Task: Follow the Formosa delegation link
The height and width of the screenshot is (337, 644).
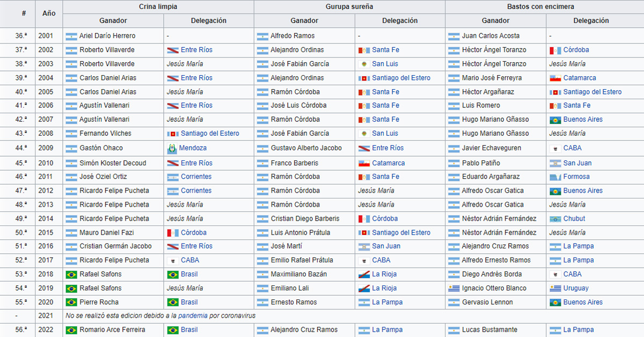Action: pos(576,177)
